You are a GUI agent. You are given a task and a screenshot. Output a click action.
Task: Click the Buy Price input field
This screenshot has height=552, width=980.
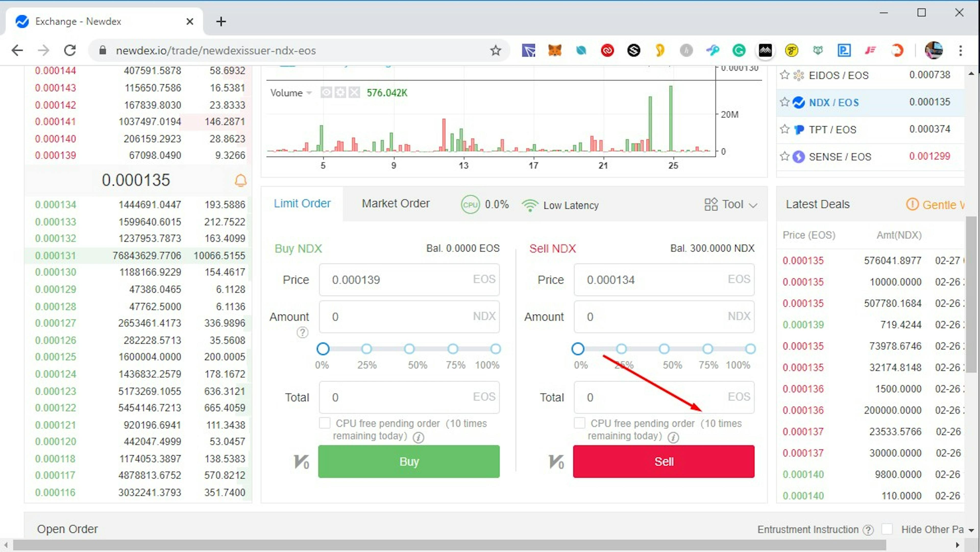pyautogui.click(x=409, y=280)
